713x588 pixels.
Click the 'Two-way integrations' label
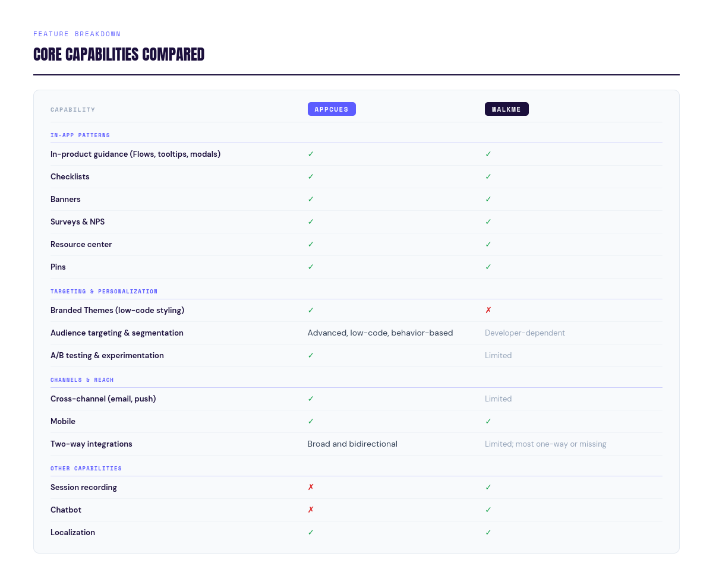pyautogui.click(x=92, y=444)
